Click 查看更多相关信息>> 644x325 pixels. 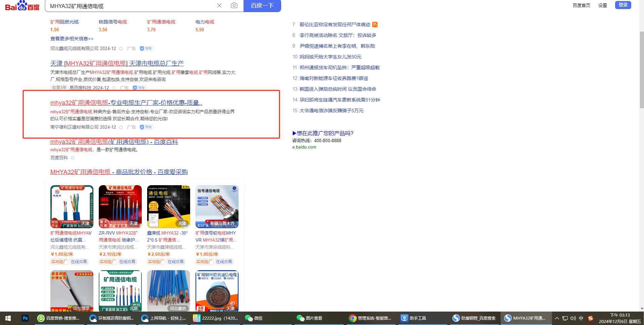point(72,39)
